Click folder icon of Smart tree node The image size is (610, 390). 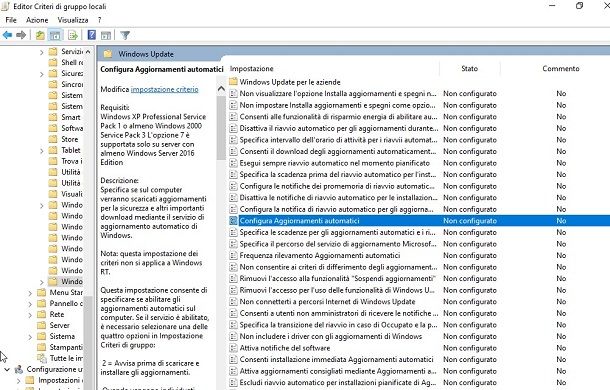click(x=53, y=117)
